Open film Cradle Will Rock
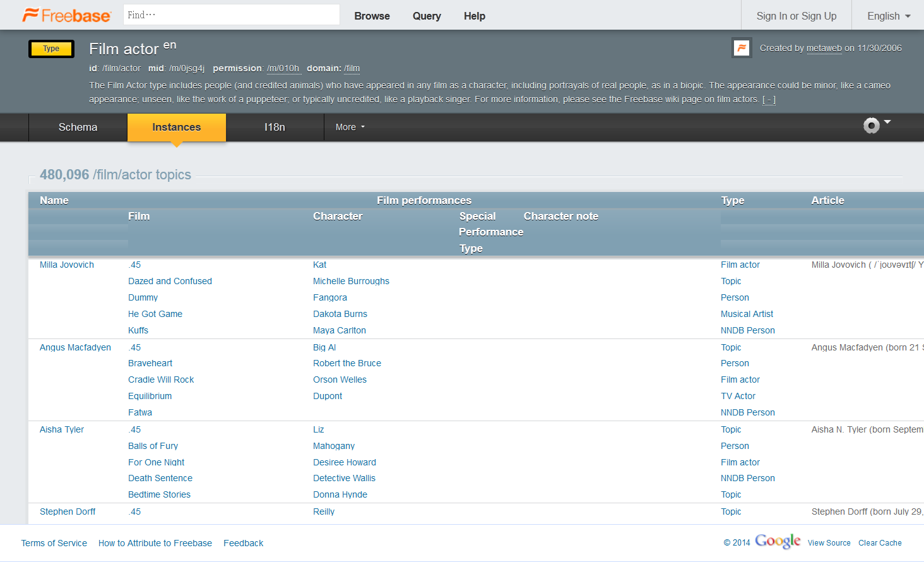The height and width of the screenshot is (562, 924). 161,380
